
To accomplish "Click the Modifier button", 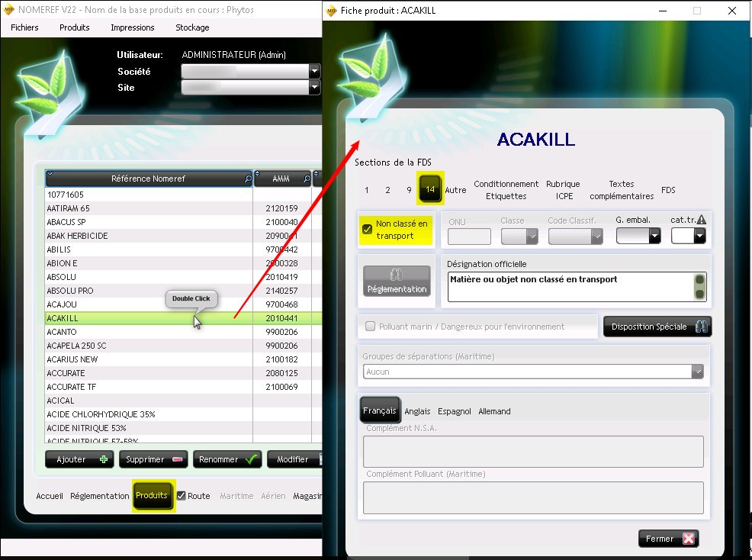I will tap(296, 459).
